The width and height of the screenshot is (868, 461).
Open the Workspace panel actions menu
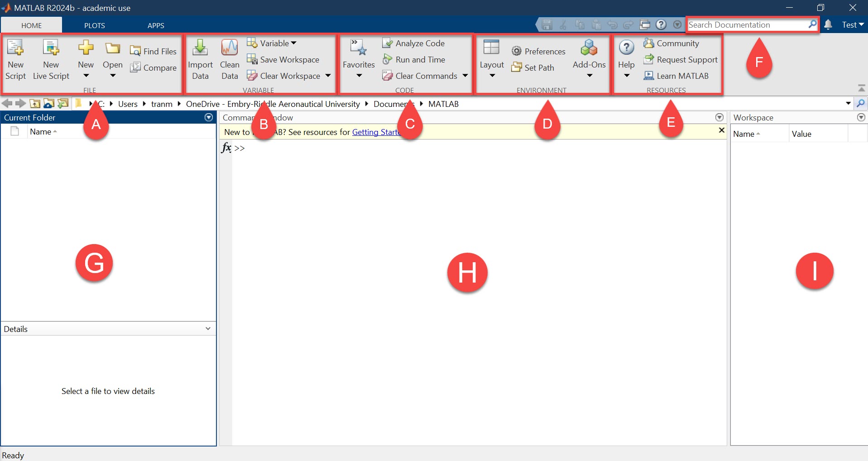[x=861, y=117]
